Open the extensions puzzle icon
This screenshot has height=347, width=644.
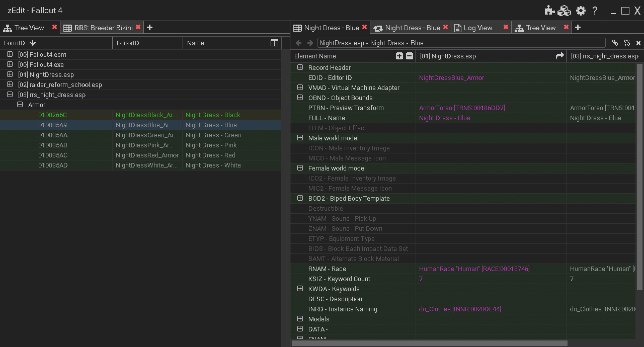point(549,11)
